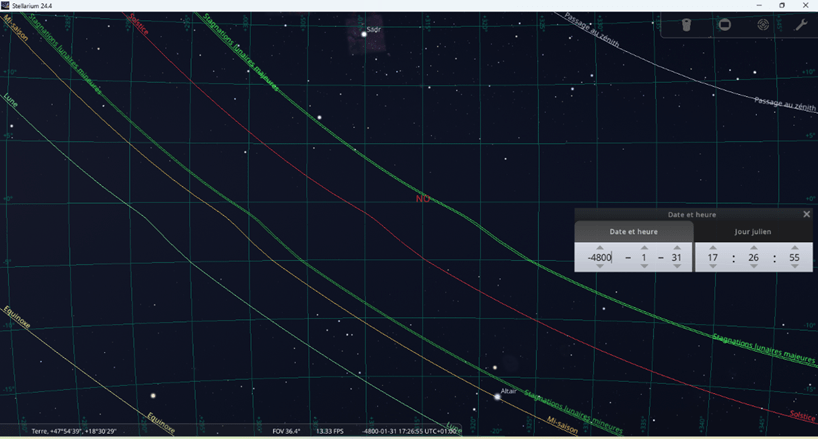The image size is (818, 439).
Task: Switch to the Jour julien tab
Action: (x=753, y=232)
